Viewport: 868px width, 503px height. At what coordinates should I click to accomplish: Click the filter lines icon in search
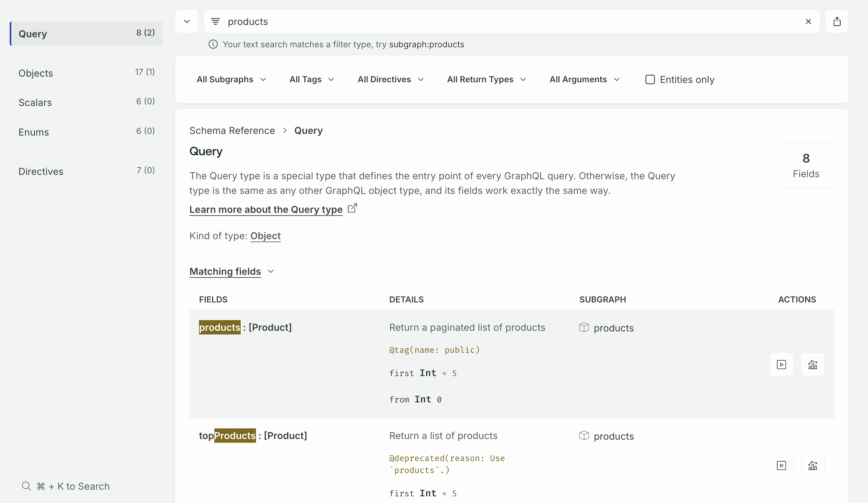pos(215,21)
